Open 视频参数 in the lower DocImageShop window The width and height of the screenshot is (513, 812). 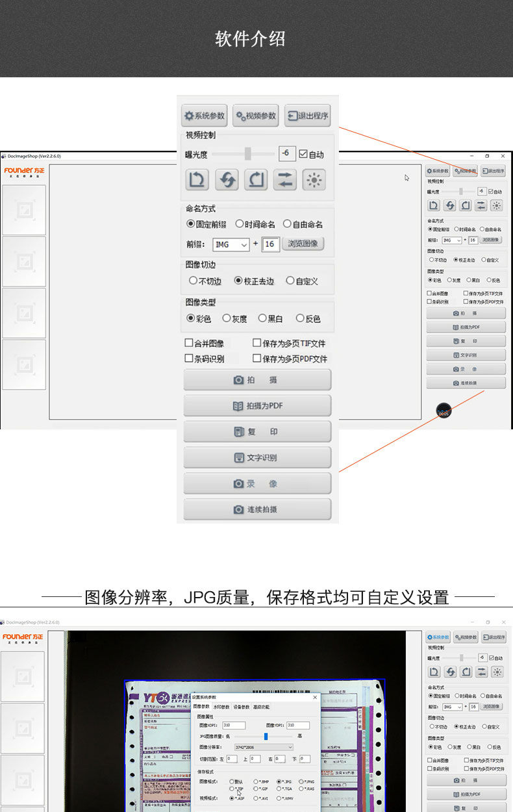pos(466,637)
